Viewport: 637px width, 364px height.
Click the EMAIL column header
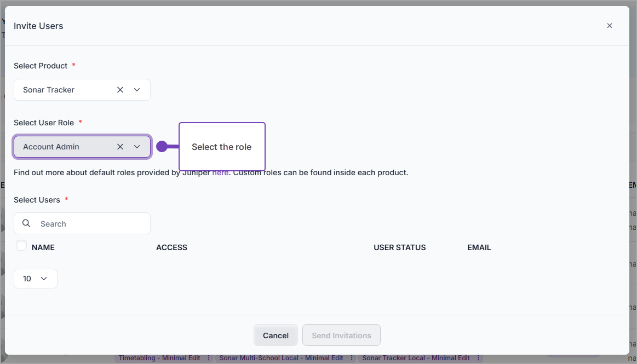[x=479, y=247]
